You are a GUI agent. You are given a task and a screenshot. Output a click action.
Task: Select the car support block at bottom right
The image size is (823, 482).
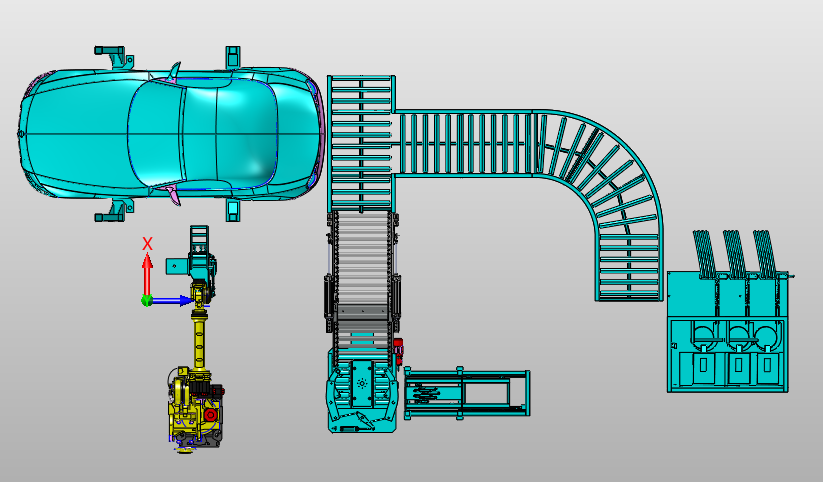233,211
